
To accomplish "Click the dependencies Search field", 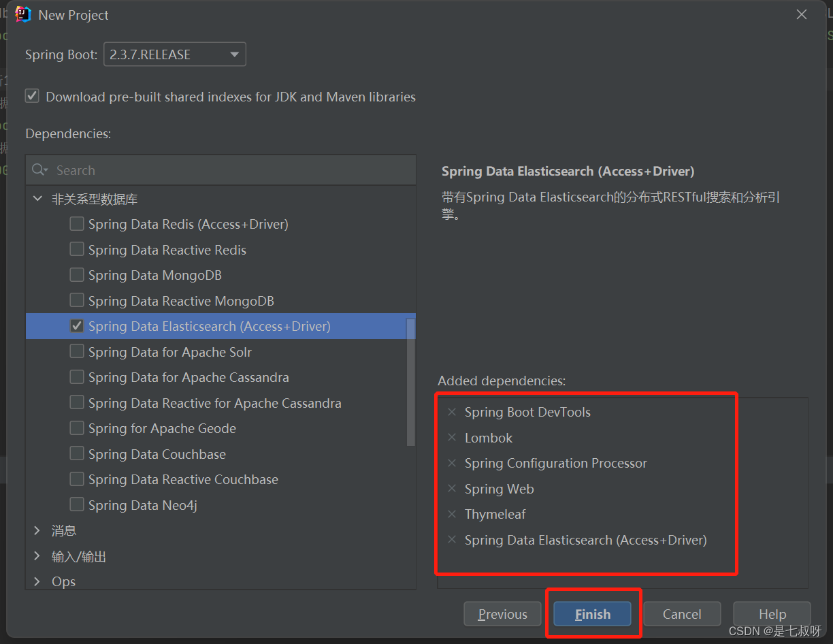I will click(220, 170).
